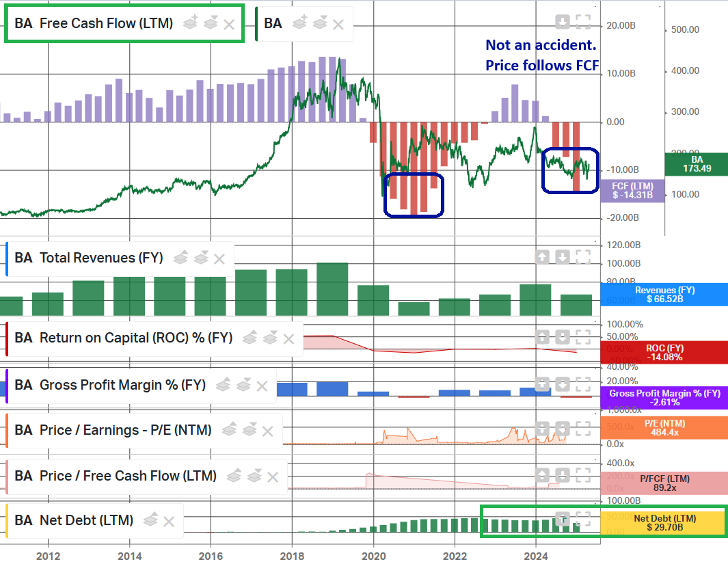
Task: Maximize the top Free Cash Flow pane
Action: (583, 22)
